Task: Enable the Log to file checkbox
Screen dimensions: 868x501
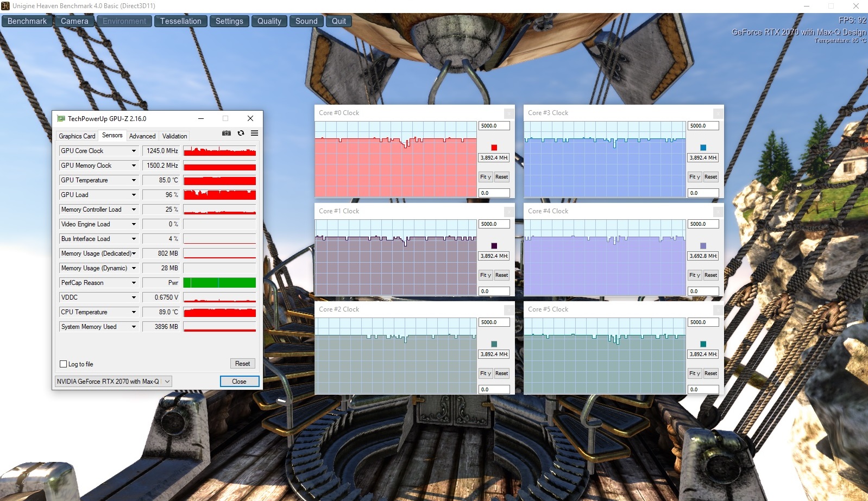Action: [64, 364]
